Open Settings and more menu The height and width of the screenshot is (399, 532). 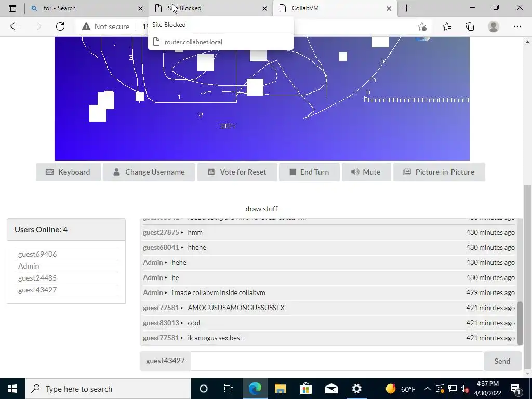[x=517, y=26]
